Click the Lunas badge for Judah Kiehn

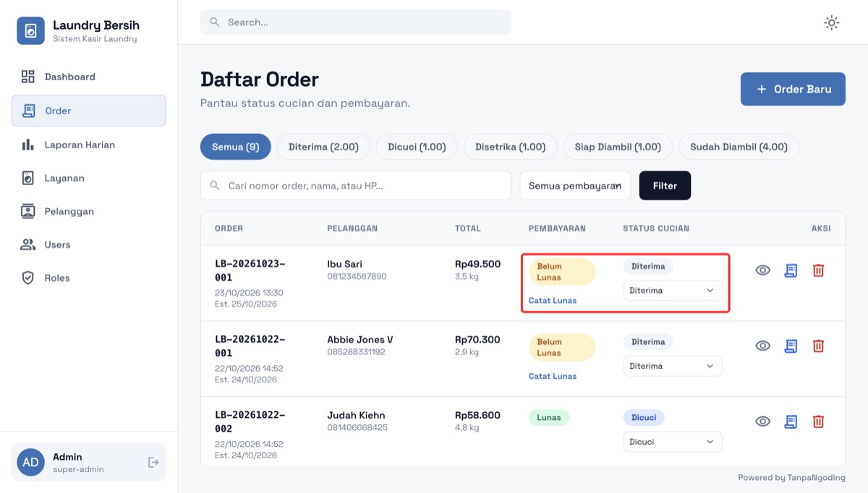[x=549, y=417]
